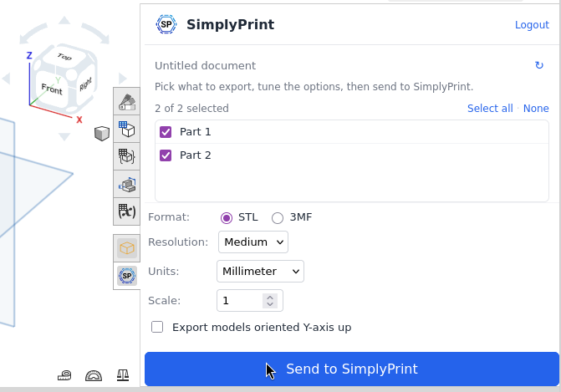Increase Scale with the up stepper
Image resolution: width=561 pixels, height=392 pixels.
pos(270,298)
